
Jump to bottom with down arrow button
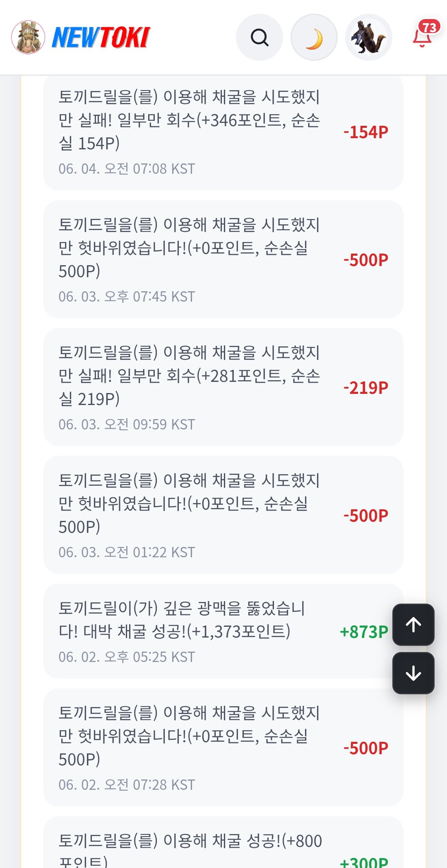tap(413, 673)
